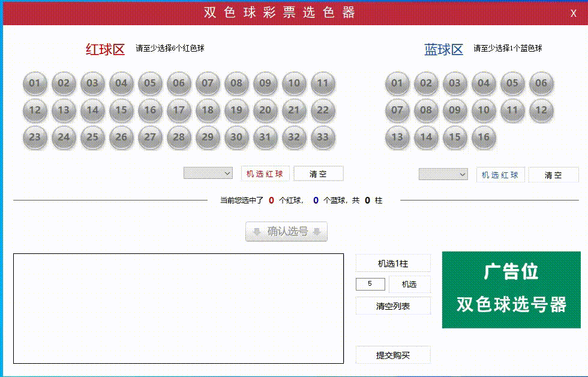
Task: Confirm numbers with 确认选号
Action: click(x=287, y=232)
